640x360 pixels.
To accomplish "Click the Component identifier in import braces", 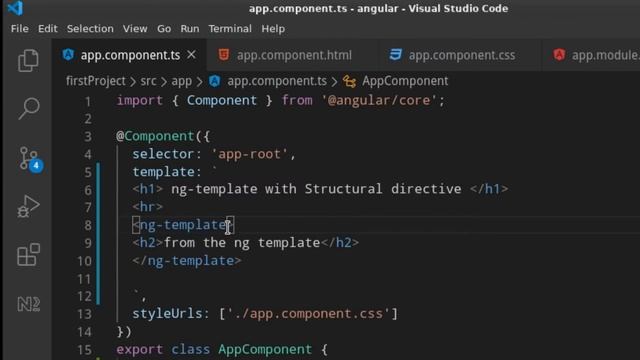I will tap(222, 100).
